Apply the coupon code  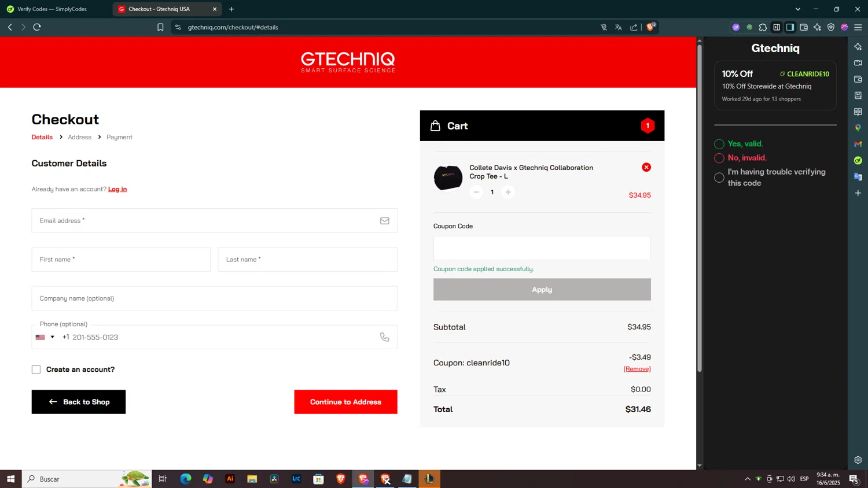click(542, 290)
